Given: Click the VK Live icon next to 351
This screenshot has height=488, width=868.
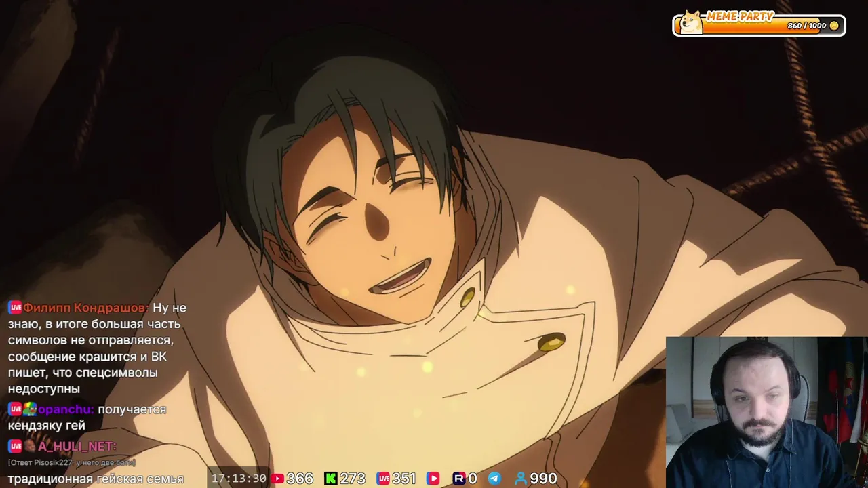Looking at the screenshot, I should click(x=383, y=479).
